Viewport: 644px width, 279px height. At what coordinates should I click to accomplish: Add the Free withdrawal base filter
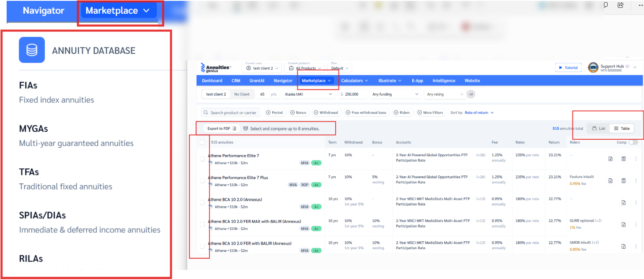[x=368, y=112]
